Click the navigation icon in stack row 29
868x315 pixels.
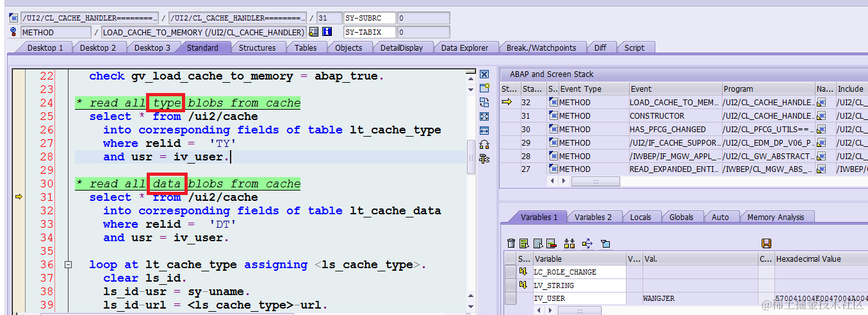[821, 142]
